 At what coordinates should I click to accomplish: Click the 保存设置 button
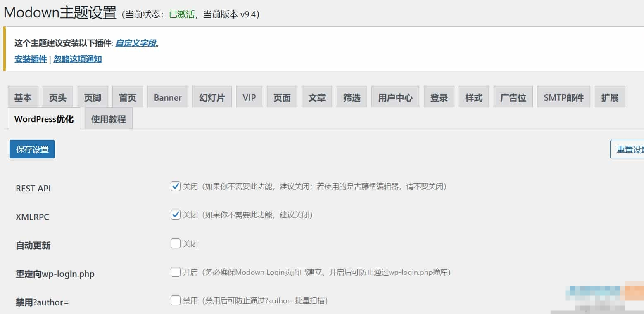[x=32, y=149]
